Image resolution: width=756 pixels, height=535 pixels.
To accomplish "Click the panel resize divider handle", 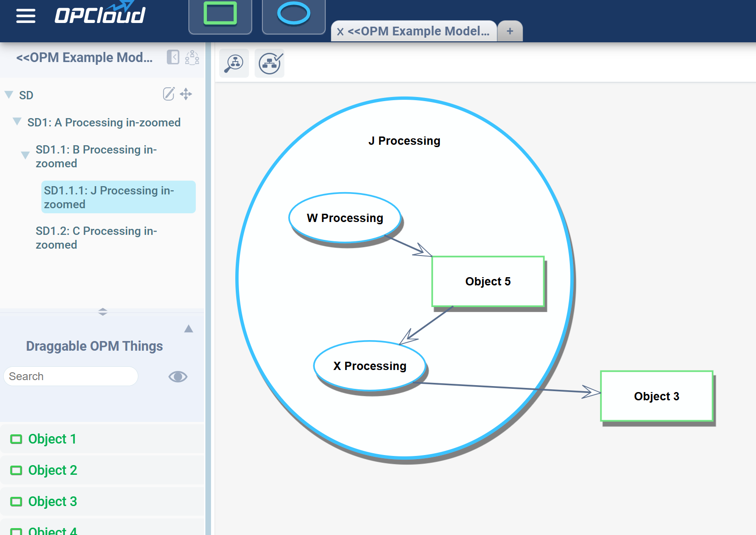I will [102, 312].
